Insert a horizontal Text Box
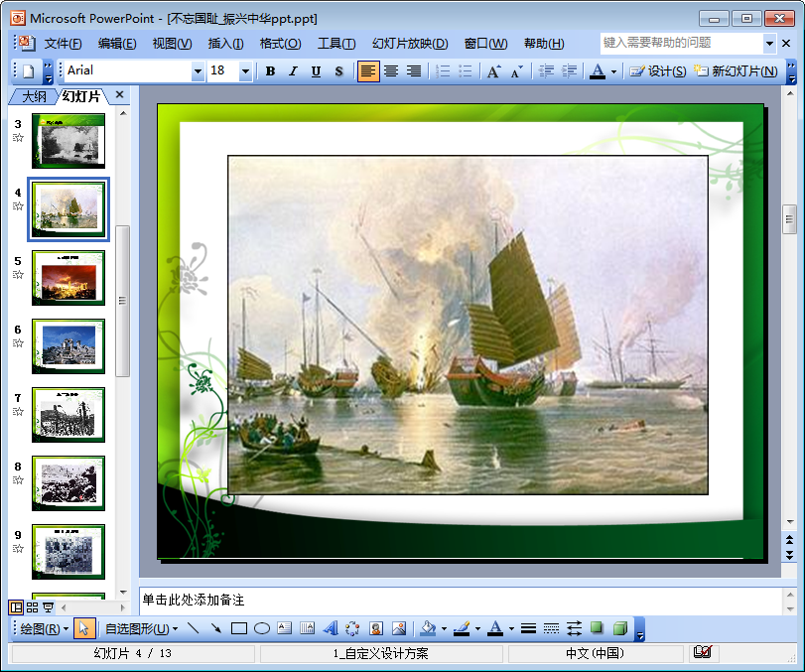Image resolution: width=805 pixels, height=672 pixels. (x=285, y=628)
